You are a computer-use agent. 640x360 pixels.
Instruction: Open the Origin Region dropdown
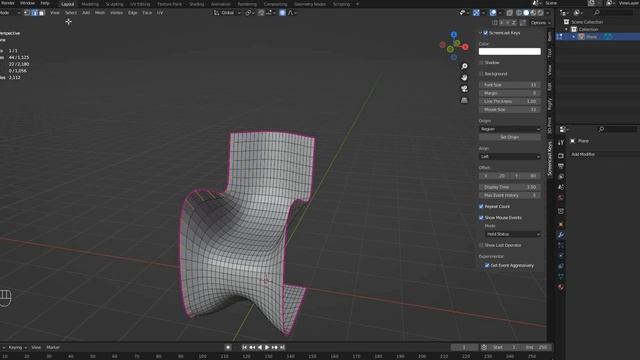click(509, 129)
